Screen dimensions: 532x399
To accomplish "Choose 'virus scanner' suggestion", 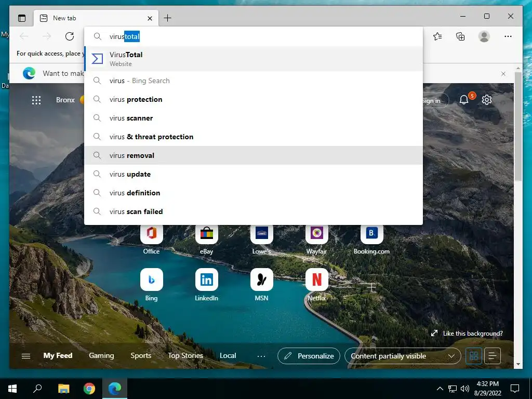I will click(x=254, y=118).
